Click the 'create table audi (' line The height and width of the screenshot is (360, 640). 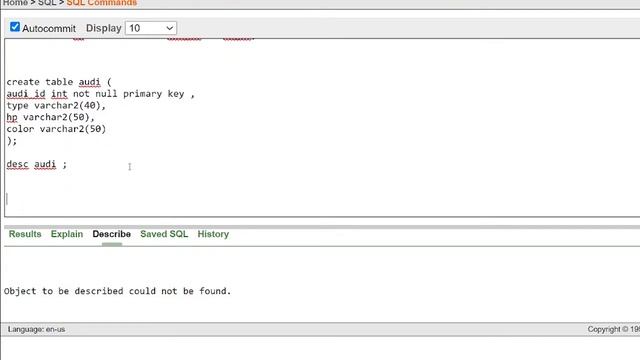pos(59,82)
